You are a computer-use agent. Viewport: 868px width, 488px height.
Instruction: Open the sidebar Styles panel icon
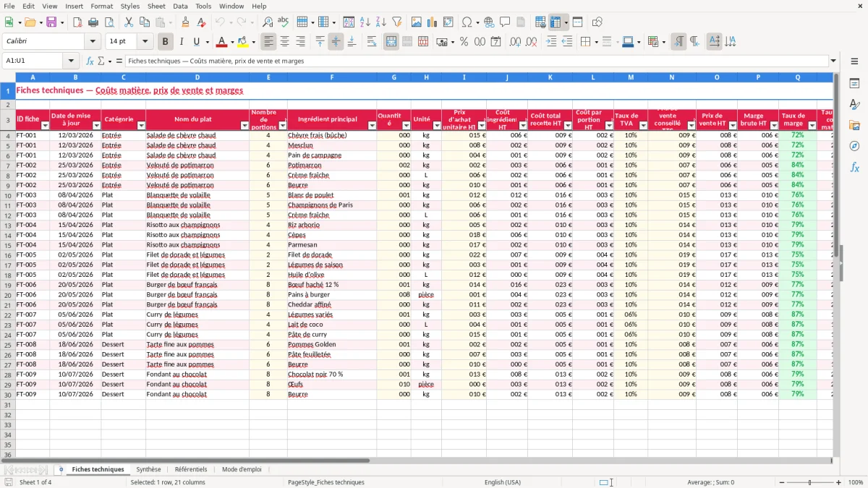[x=854, y=105]
